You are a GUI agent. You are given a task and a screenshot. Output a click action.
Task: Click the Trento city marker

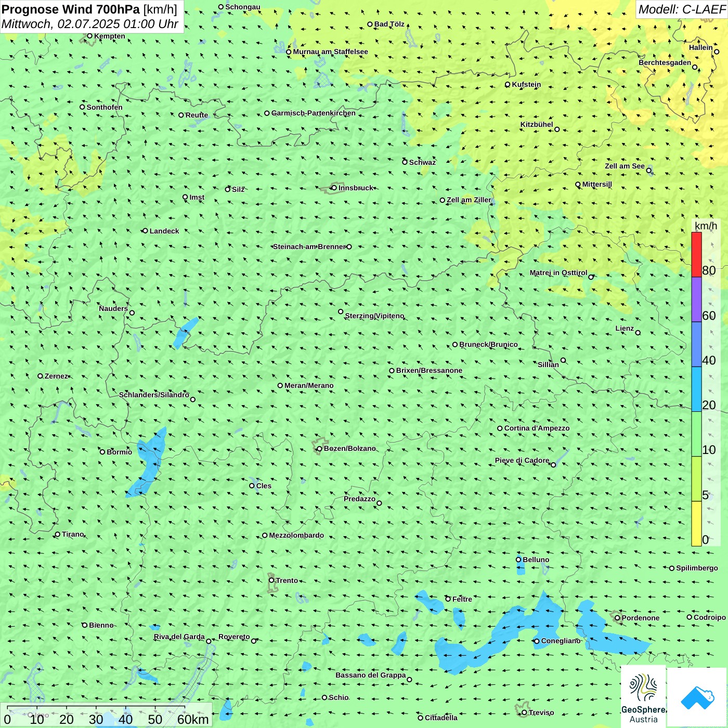point(271,580)
